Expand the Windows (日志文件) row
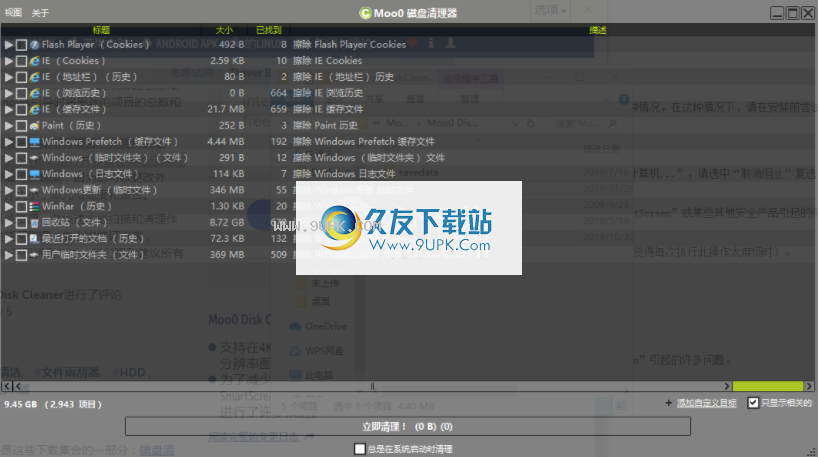Screen dimensions: 819x457 (x=8, y=174)
